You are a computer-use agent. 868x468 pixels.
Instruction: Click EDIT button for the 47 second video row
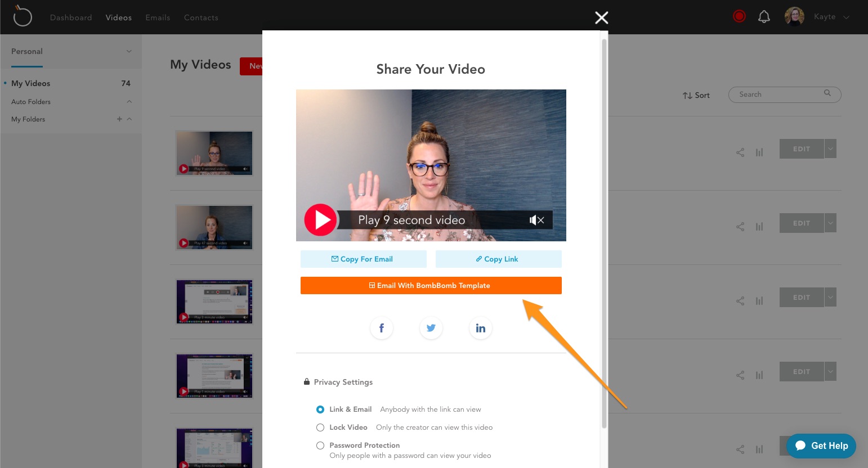[802, 223]
